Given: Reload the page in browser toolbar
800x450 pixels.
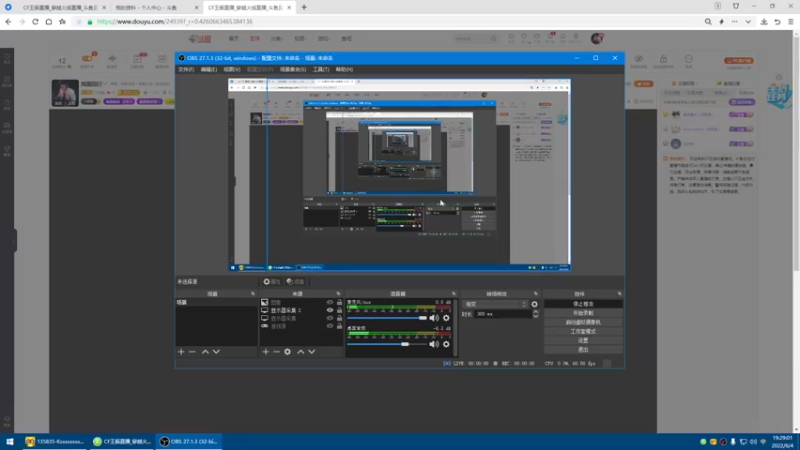Looking at the screenshot, I should 35,22.
